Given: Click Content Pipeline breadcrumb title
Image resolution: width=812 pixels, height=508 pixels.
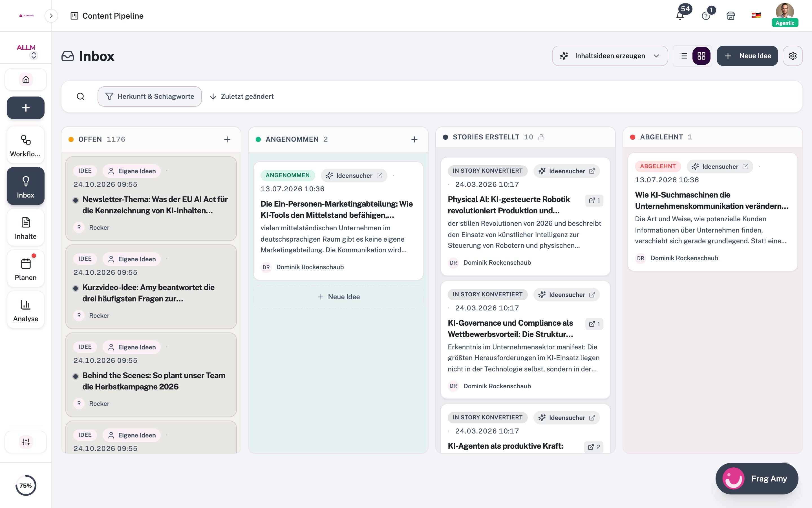Looking at the screenshot, I should [x=113, y=16].
